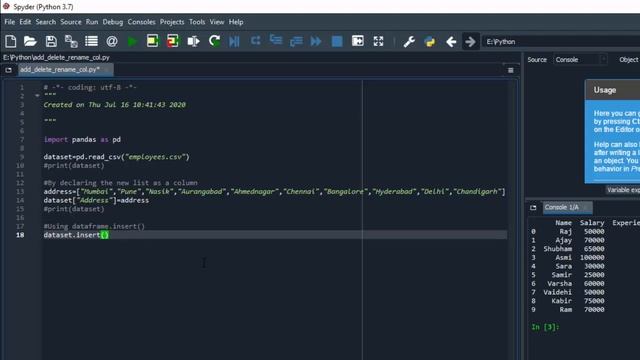The image size is (640, 360).
Task: Stop debugging with square icon
Action: (337, 41)
